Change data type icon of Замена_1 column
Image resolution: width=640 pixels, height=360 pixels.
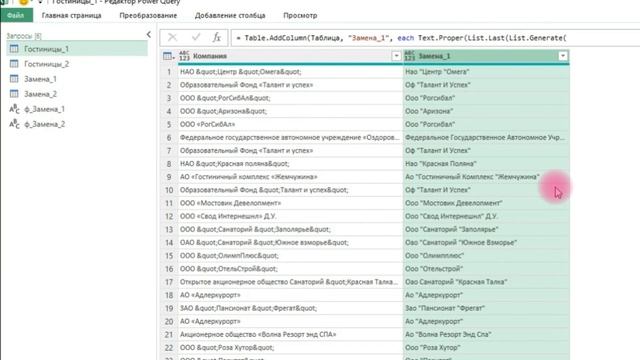(x=410, y=56)
